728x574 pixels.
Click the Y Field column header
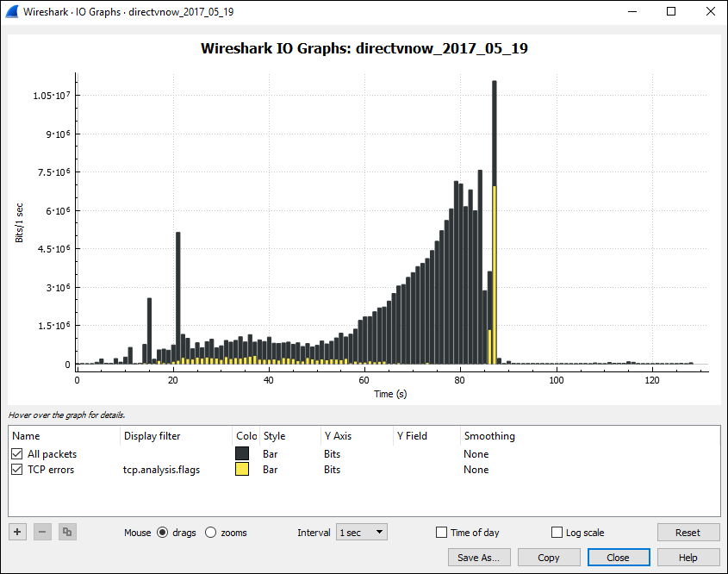tap(426, 436)
